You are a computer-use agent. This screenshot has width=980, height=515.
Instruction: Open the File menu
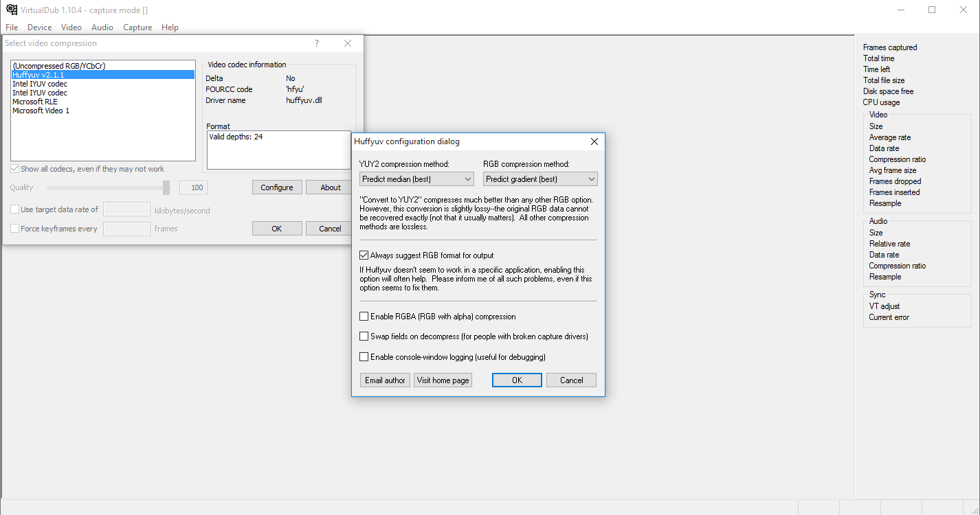click(x=12, y=27)
